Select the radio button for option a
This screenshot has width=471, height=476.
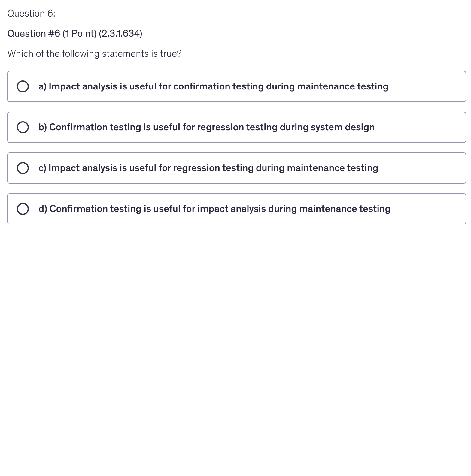(x=23, y=86)
